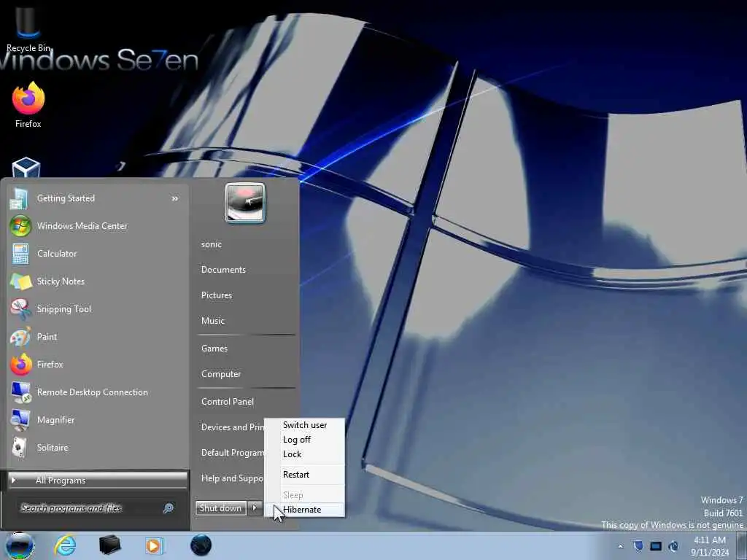This screenshot has height=560, width=747.
Task: Choose Switch user from the power menu
Action: [x=305, y=425]
